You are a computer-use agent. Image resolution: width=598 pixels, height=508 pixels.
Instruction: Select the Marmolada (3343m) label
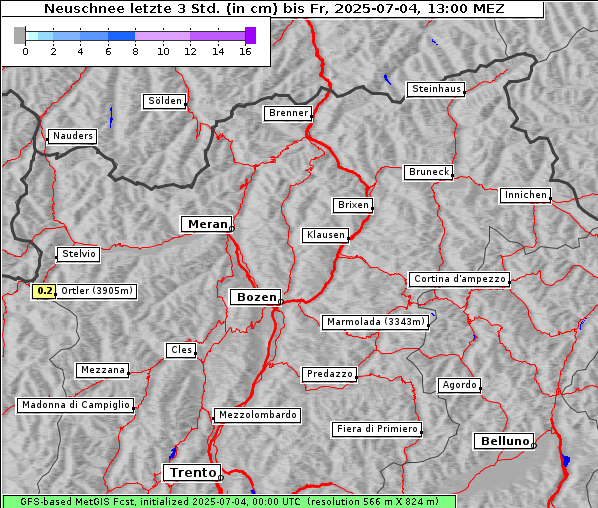click(x=375, y=322)
